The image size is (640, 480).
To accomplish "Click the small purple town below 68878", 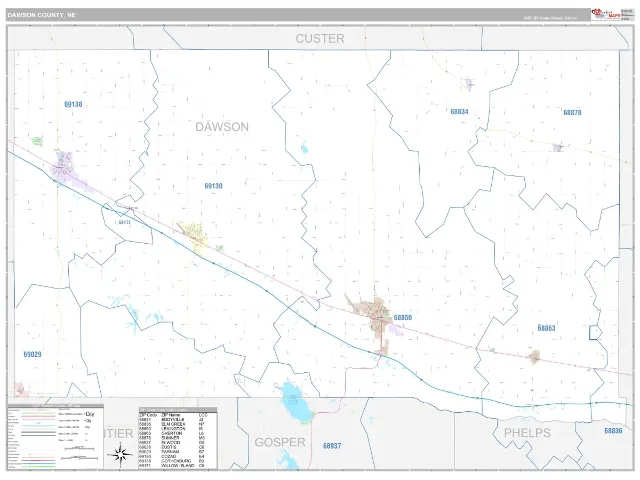I will (x=557, y=148).
